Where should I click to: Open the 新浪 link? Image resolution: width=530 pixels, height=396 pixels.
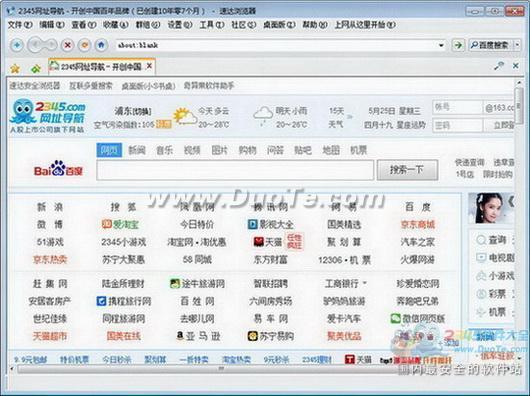[50, 207]
